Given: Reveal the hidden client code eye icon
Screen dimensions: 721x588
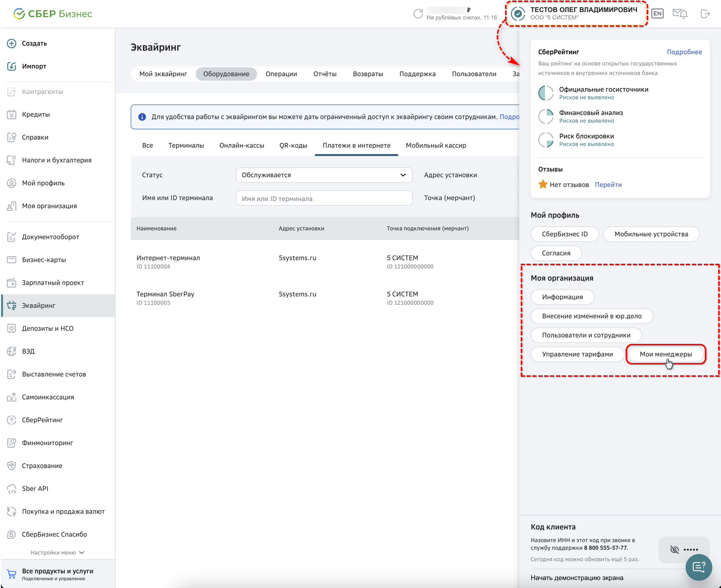Looking at the screenshot, I should coord(674,549).
